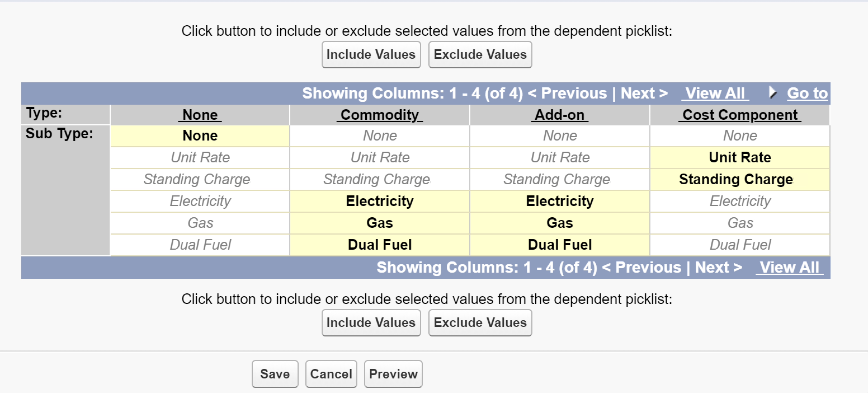The image size is (868, 393).
Task: Select Electricity in Cost Component column
Action: pos(740,201)
